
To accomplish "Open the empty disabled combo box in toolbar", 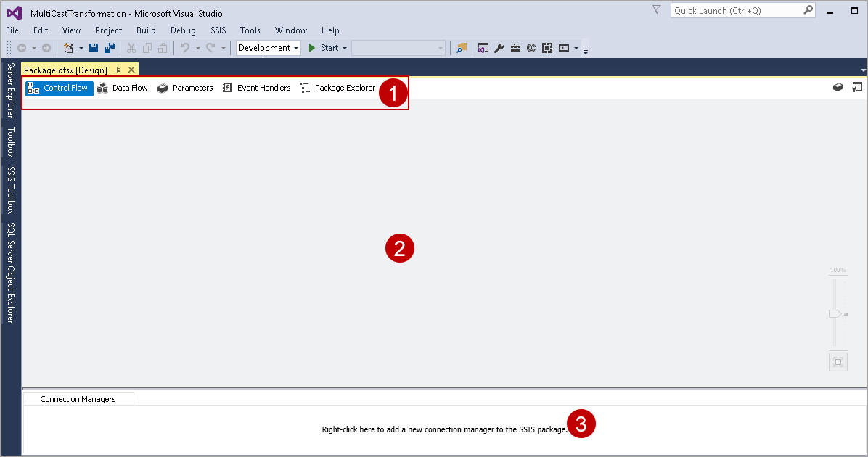I will tap(398, 48).
